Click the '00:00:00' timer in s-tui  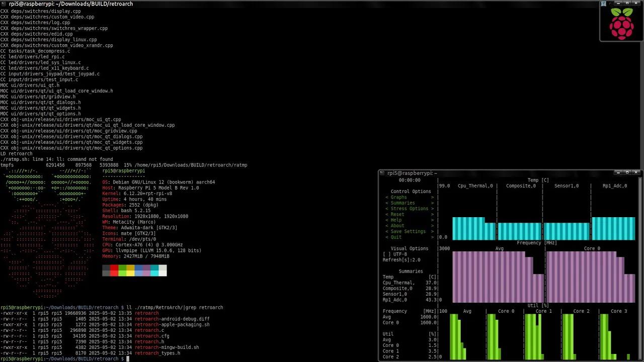coord(409,180)
